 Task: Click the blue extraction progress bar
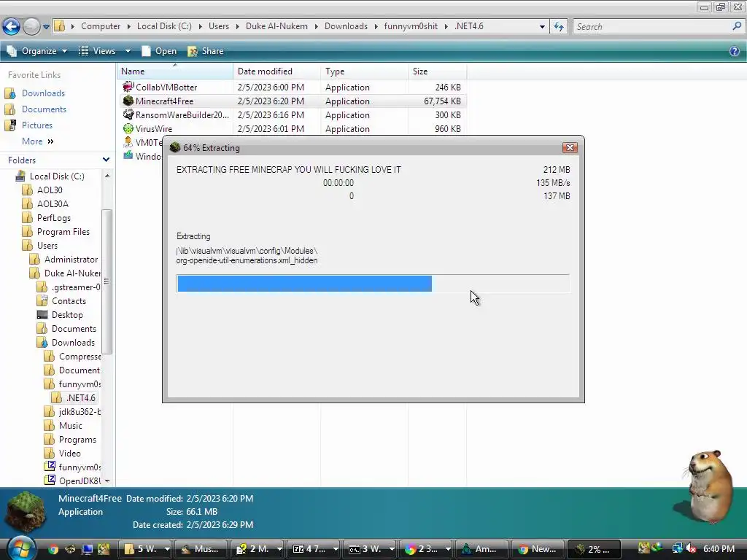pos(304,284)
